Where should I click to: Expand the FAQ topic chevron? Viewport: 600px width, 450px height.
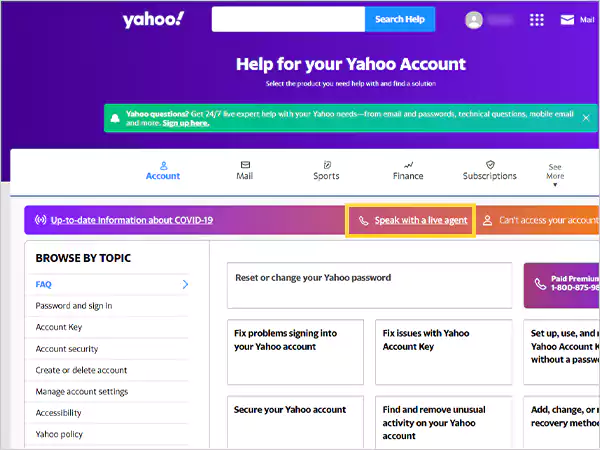[x=185, y=284]
